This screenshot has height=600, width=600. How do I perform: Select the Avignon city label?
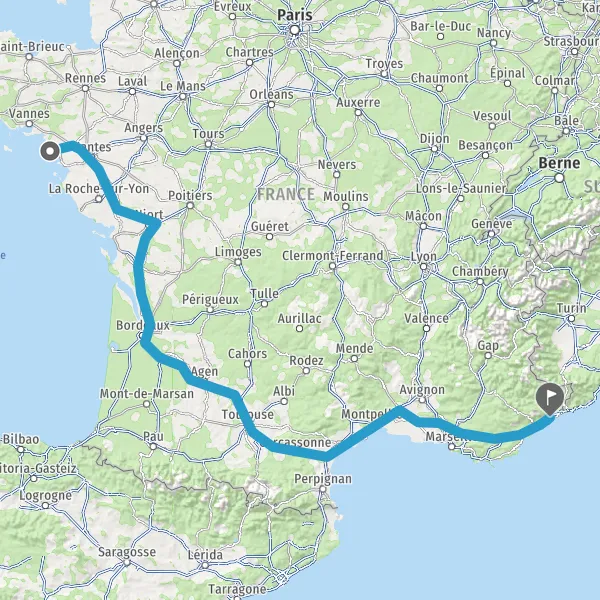pyautogui.click(x=422, y=390)
